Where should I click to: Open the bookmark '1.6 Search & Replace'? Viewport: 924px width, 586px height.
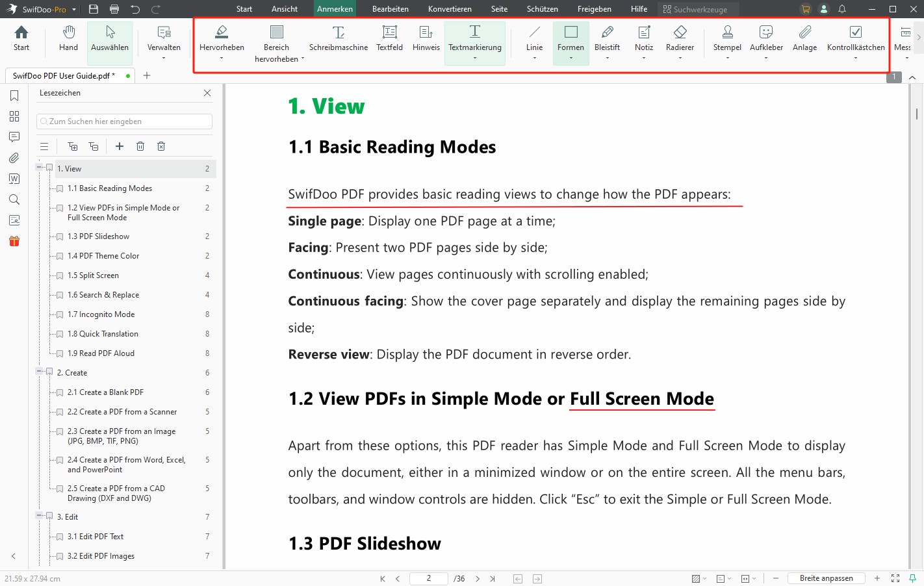click(103, 295)
